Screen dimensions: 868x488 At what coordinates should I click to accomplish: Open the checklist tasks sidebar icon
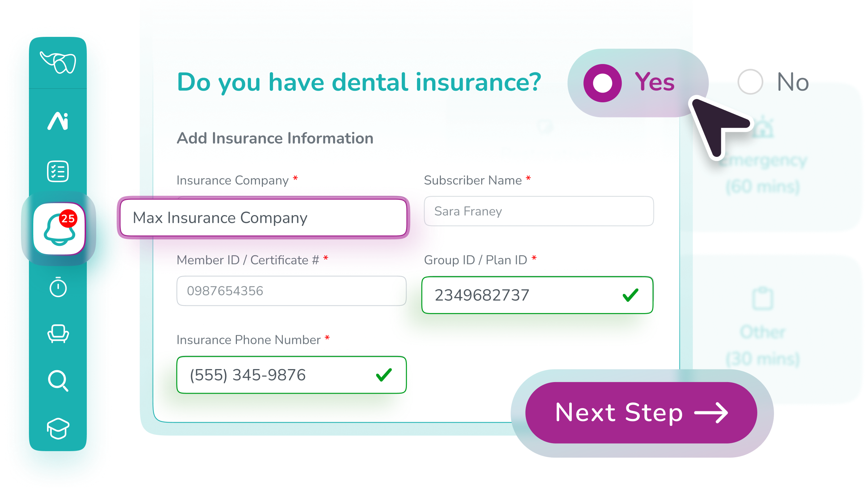click(58, 171)
